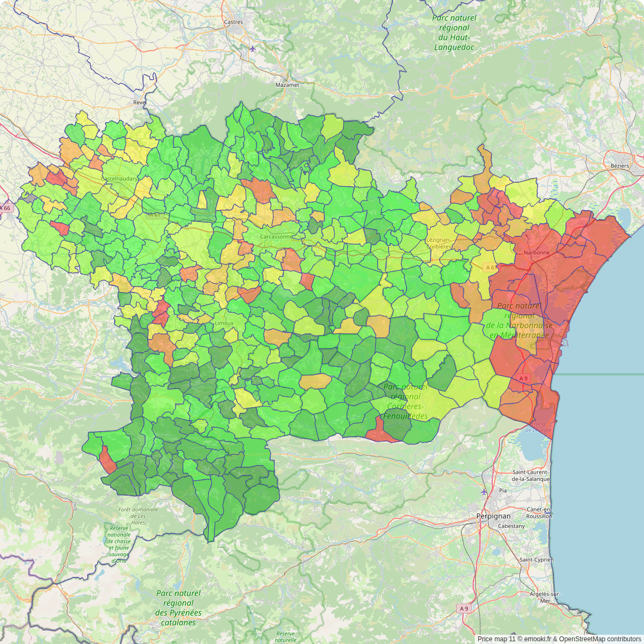Click the A 61 shield near Castelnaudary
This screenshot has height=644, width=644.
pos(154,214)
